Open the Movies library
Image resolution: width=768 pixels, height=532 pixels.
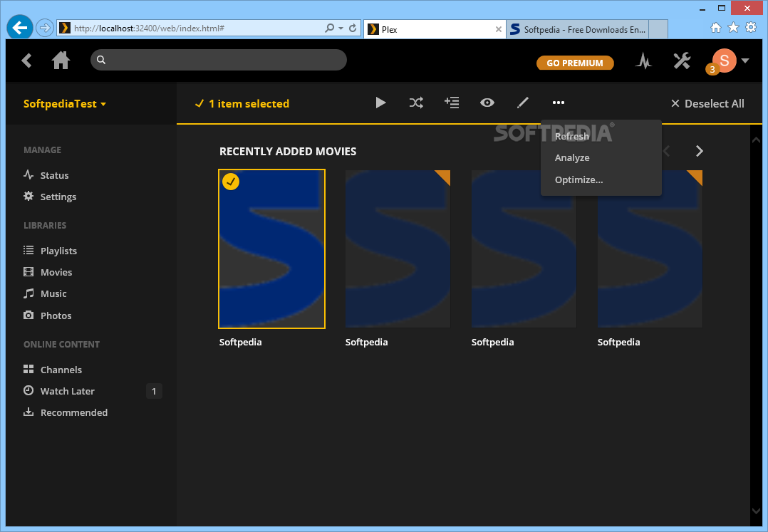(56, 272)
